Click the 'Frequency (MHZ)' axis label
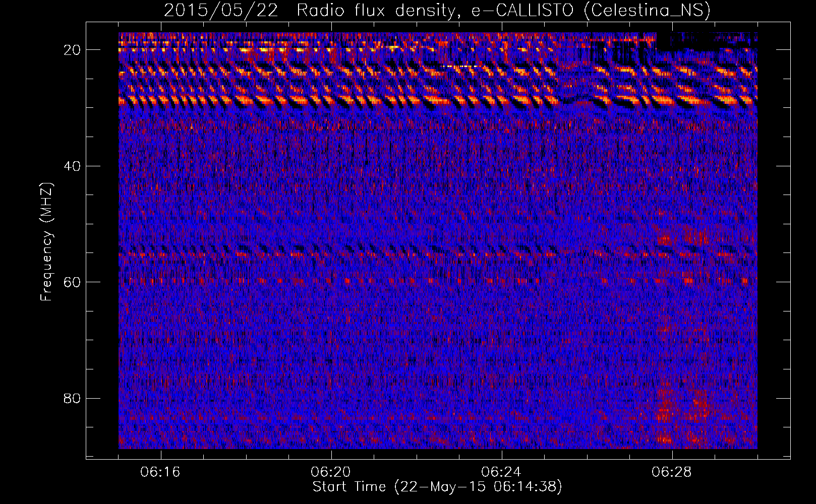This screenshot has width=816, height=504. coord(46,242)
